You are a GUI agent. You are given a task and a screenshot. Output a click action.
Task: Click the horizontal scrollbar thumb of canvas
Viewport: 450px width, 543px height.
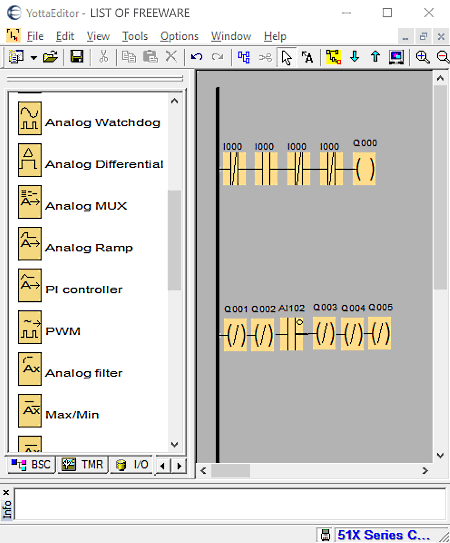point(231,471)
